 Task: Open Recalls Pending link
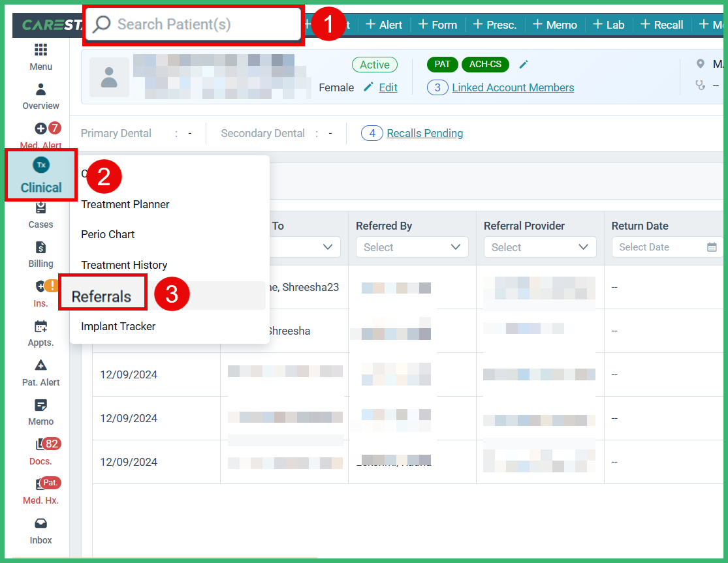(x=425, y=134)
